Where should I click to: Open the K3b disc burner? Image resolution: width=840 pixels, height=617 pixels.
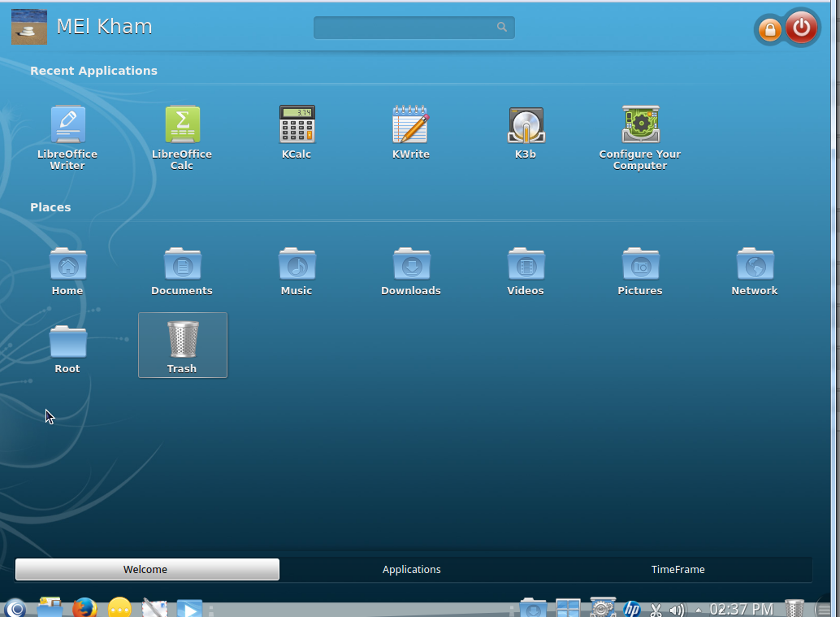[526, 133]
